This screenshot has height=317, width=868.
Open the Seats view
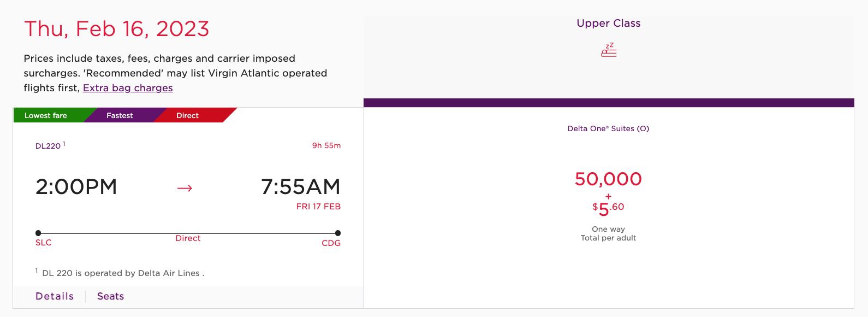click(111, 296)
